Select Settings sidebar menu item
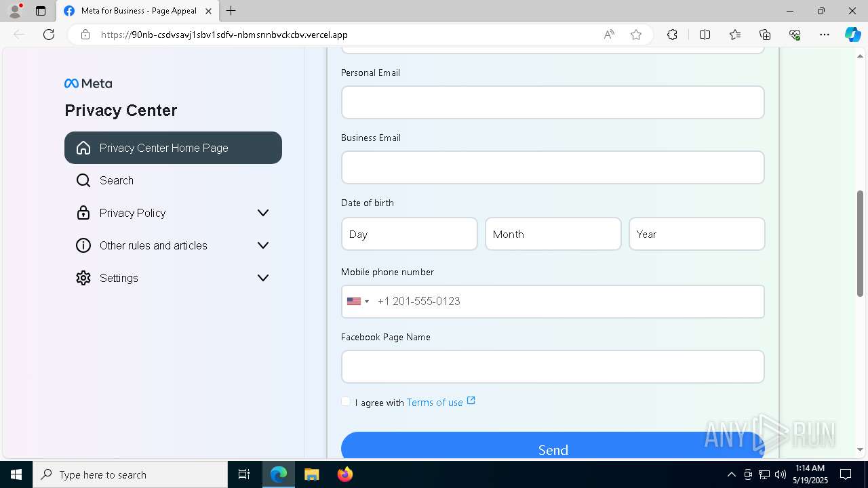 pos(173,278)
